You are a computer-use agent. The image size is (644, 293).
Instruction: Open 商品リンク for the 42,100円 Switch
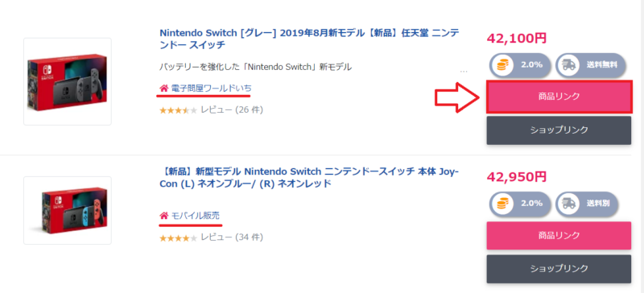pyautogui.click(x=559, y=97)
